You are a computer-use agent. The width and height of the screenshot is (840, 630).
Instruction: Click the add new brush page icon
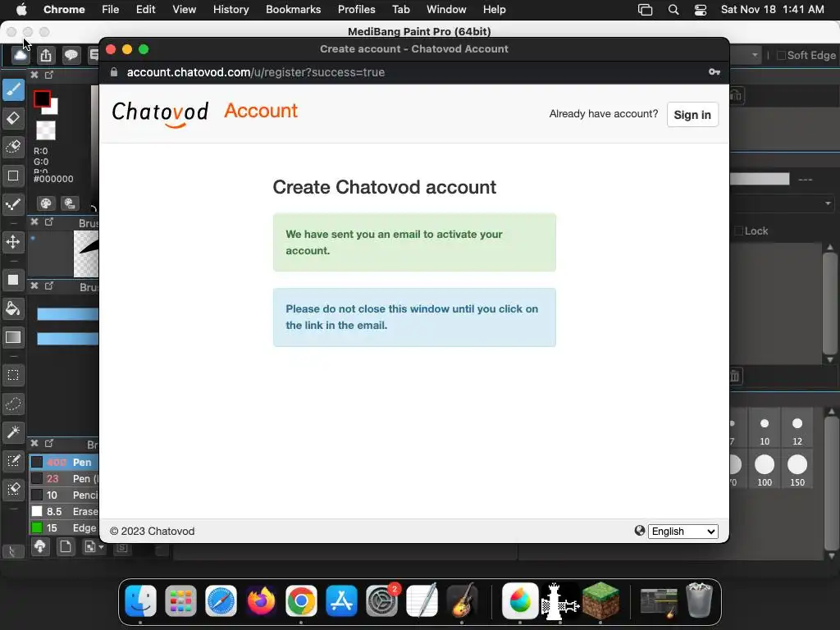tap(66, 546)
